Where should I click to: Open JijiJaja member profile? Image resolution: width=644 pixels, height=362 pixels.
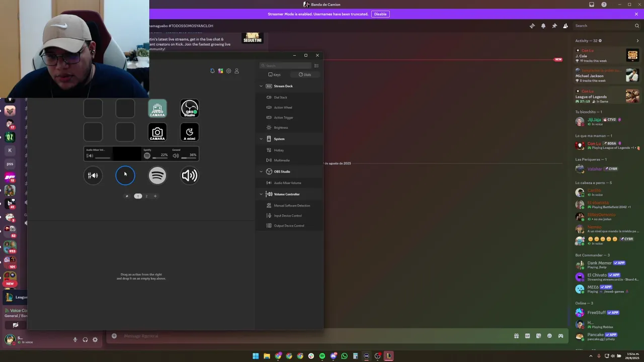pos(607,121)
